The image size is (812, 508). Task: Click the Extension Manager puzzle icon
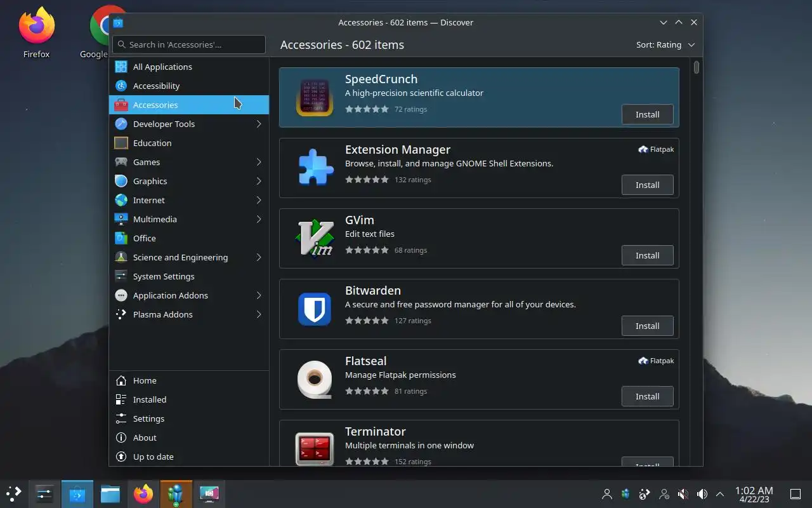(315, 168)
